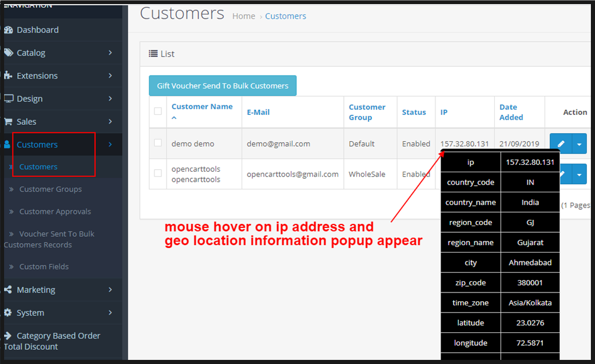Click the IP address 157.32.80.131 cell
This screenshot has height=364, width=595.
pyautogui.click(x=464, y=144)
